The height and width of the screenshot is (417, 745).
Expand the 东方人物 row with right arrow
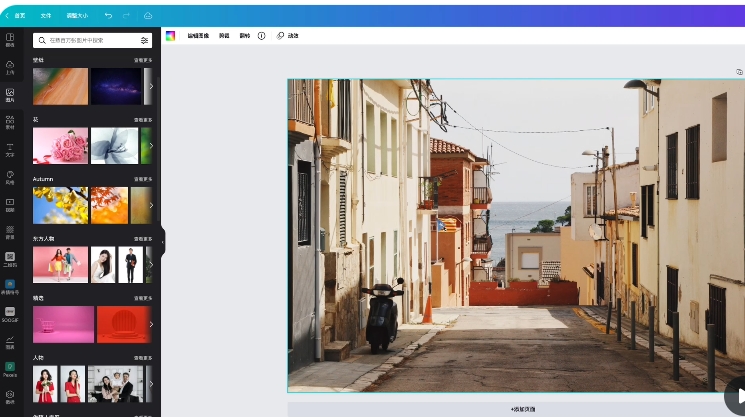(x=151, y=265)
